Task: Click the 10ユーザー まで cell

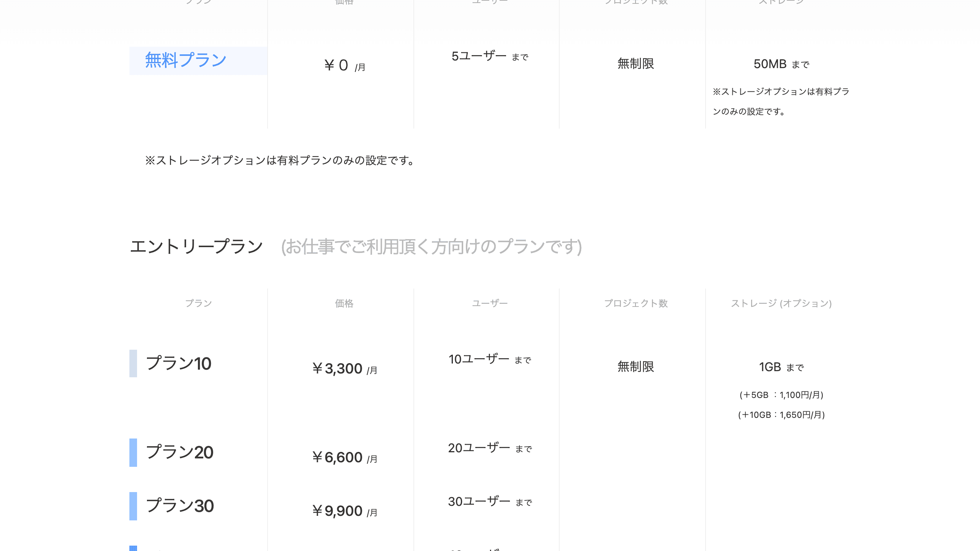Action: [x=490, y=359]
